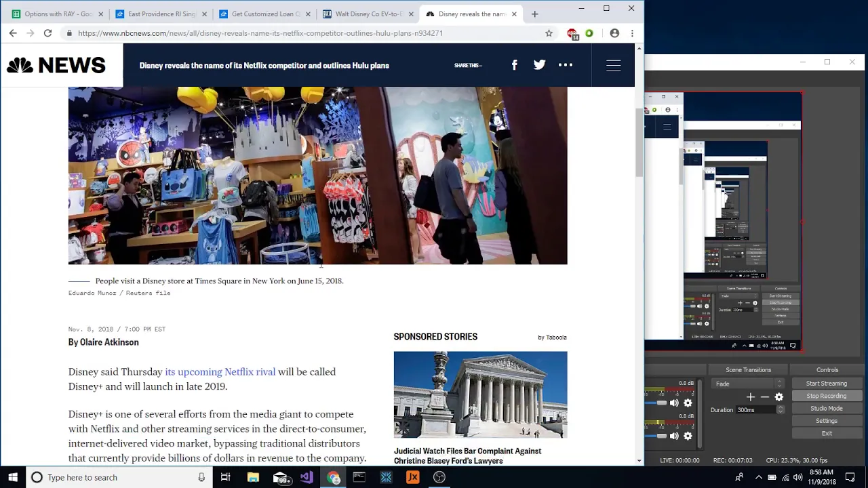
Task: Click the Disney store article photo
Action: coord(317,176)
